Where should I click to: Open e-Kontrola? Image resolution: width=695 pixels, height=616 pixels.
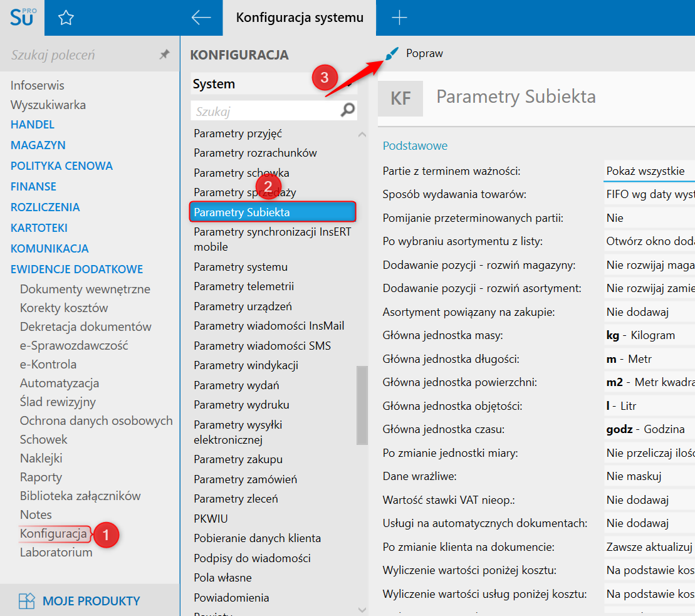tap(48, 364)
